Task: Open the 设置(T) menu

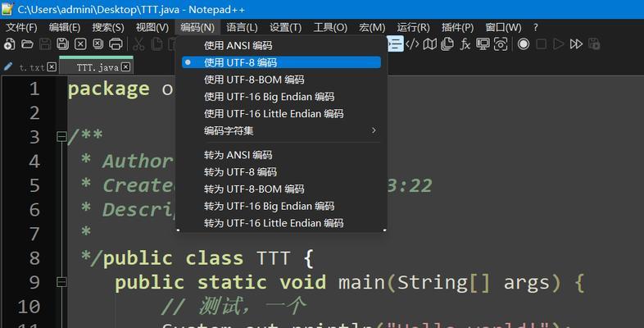Action: (285, 28)
